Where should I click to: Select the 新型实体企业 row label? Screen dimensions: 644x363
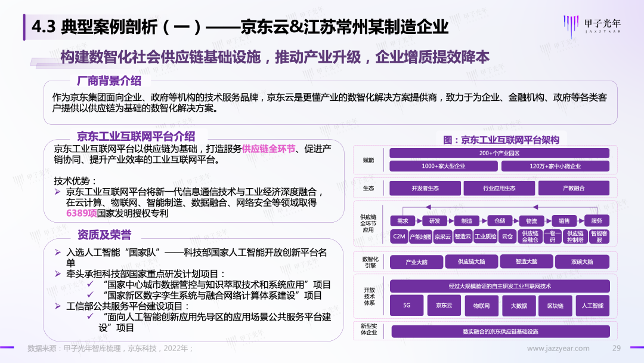tap(369, 330)
